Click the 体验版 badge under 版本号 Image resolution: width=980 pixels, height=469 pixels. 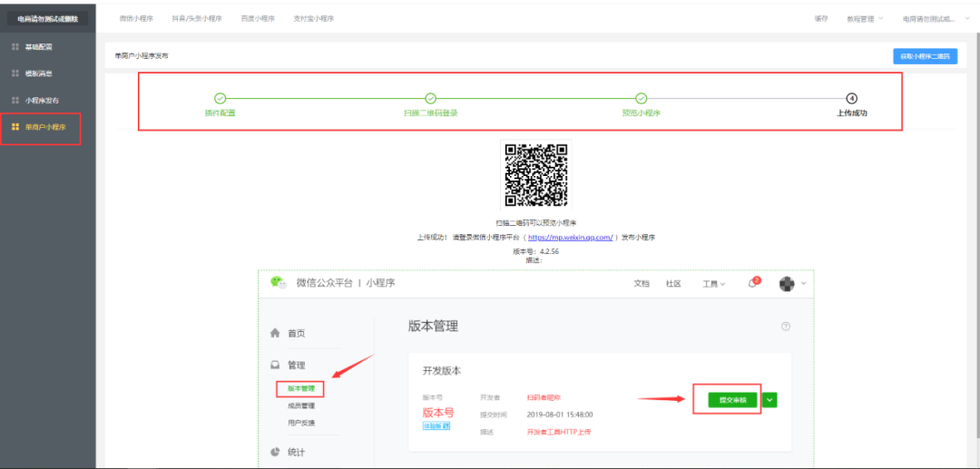click(x=436, y=425)
